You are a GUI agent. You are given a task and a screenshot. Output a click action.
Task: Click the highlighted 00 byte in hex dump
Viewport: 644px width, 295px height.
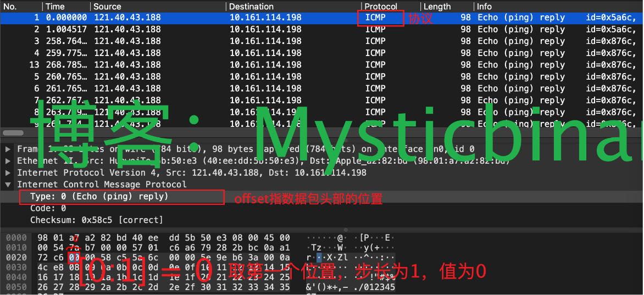click(74, 258)
